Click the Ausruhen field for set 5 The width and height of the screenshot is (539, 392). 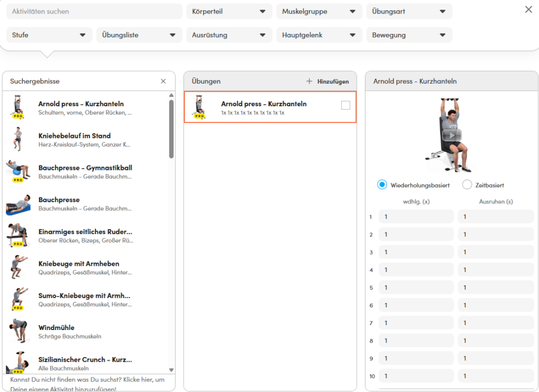495,287
